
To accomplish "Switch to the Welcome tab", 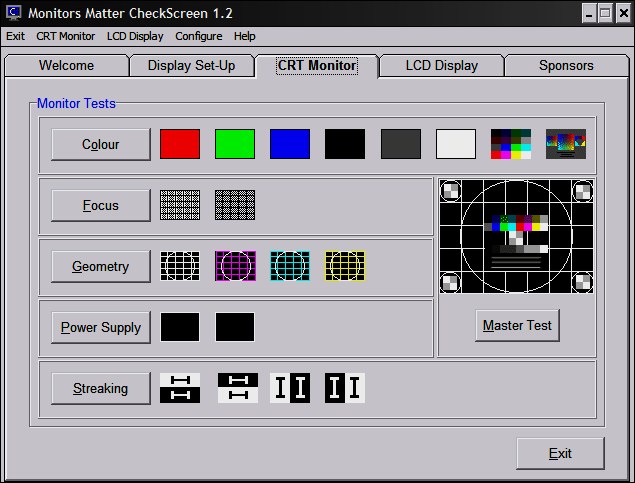I will click(x=66, y=66).
